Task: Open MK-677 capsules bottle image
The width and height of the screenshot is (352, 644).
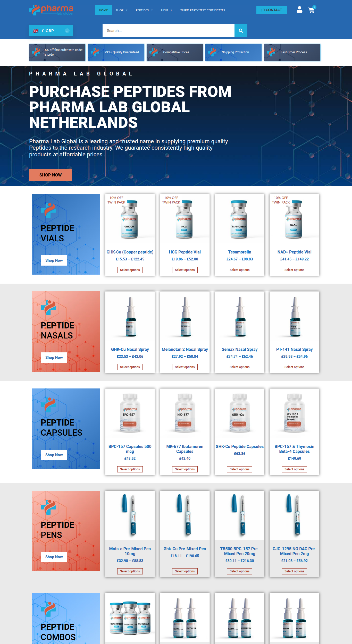Action: pos(185,413)
